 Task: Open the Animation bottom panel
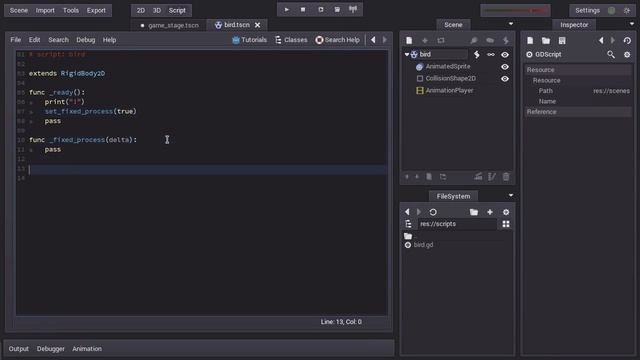coord(87,349)
